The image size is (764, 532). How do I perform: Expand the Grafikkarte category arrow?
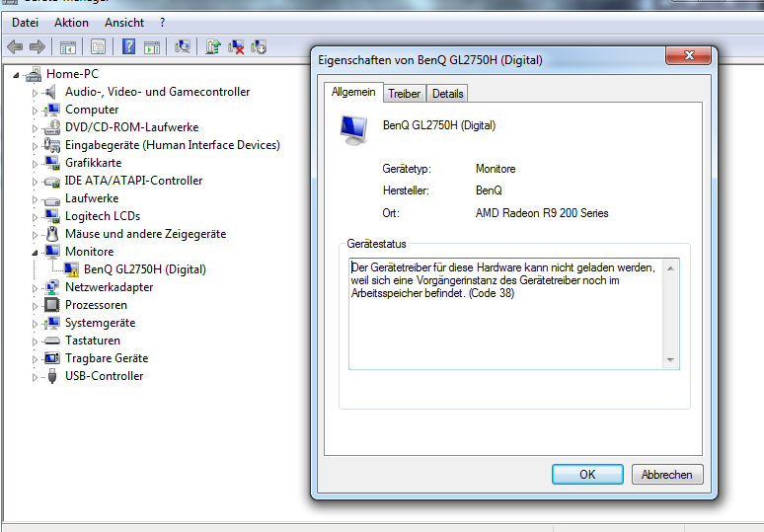point(35,164)
